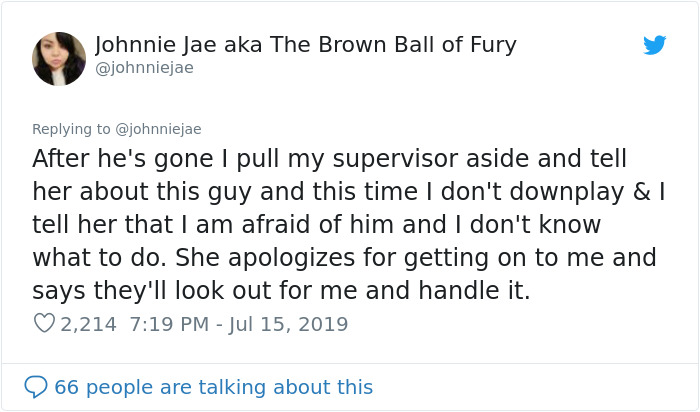Click the word "supervisor" in the tweet
Screen dimensions: 700x412
pos(396,159)
